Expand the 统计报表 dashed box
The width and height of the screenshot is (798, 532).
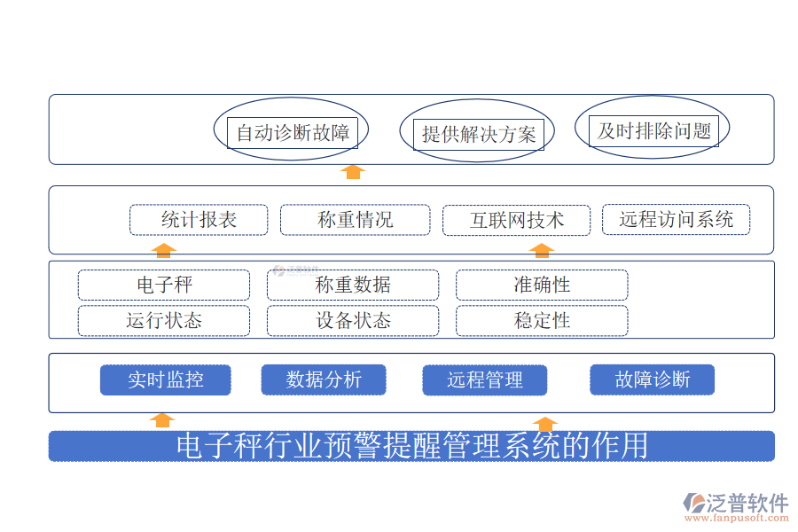[198, 219]
